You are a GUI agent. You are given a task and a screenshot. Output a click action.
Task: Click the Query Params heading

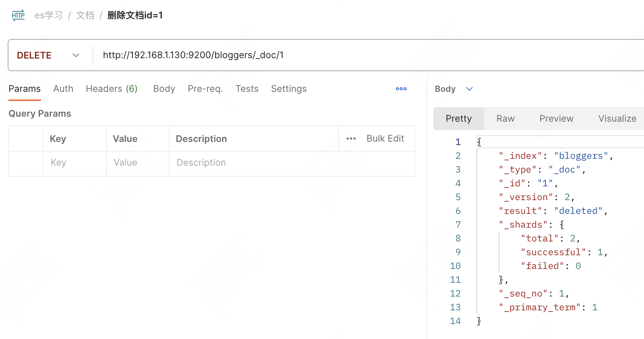(x=40, y=114)
